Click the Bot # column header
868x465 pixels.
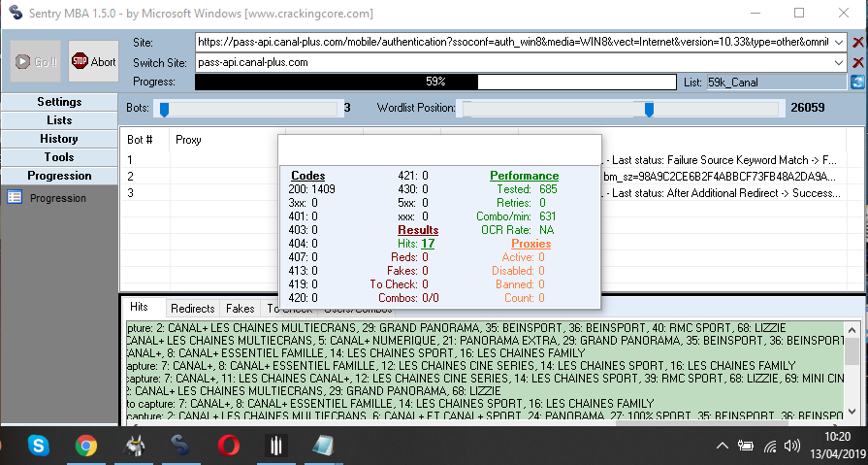(140, 140)
